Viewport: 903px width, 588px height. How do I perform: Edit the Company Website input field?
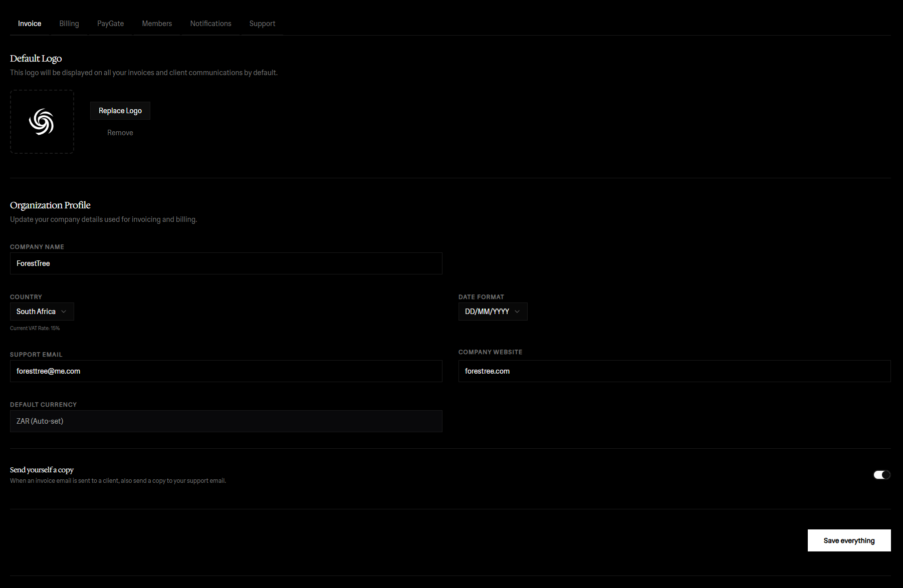(x=674, y=371)
